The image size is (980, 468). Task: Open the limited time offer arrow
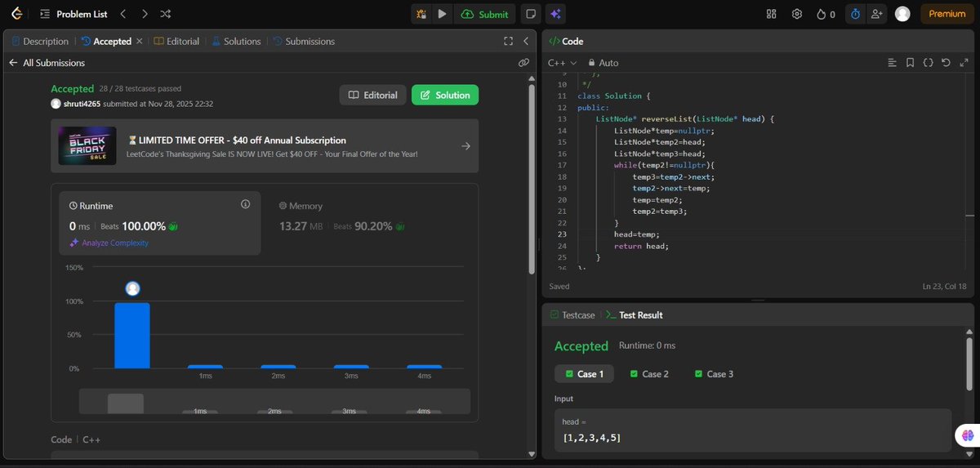pyautogui.click(x=465, y=146)
